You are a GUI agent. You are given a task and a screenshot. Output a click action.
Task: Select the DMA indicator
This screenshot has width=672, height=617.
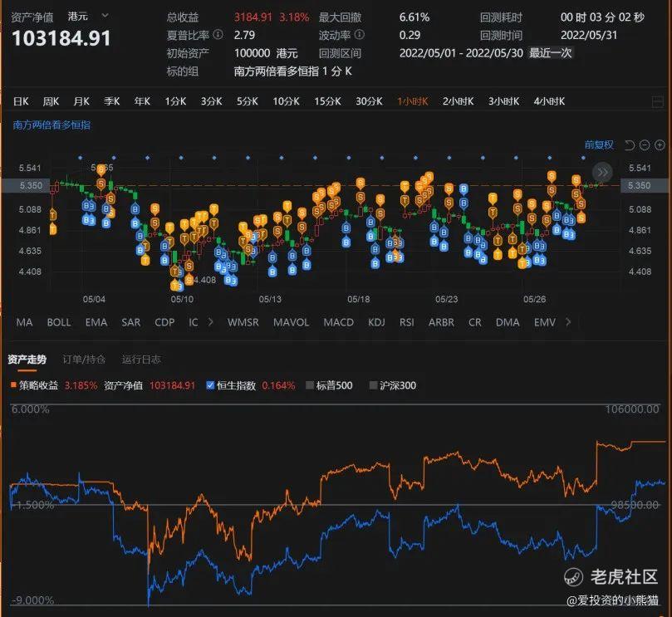508,322
